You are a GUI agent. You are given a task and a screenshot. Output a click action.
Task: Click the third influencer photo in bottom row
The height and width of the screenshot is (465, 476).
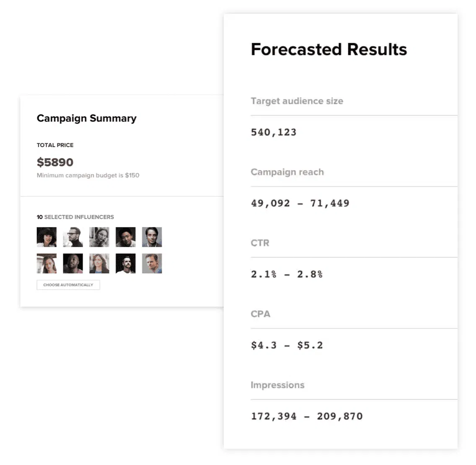99,263
